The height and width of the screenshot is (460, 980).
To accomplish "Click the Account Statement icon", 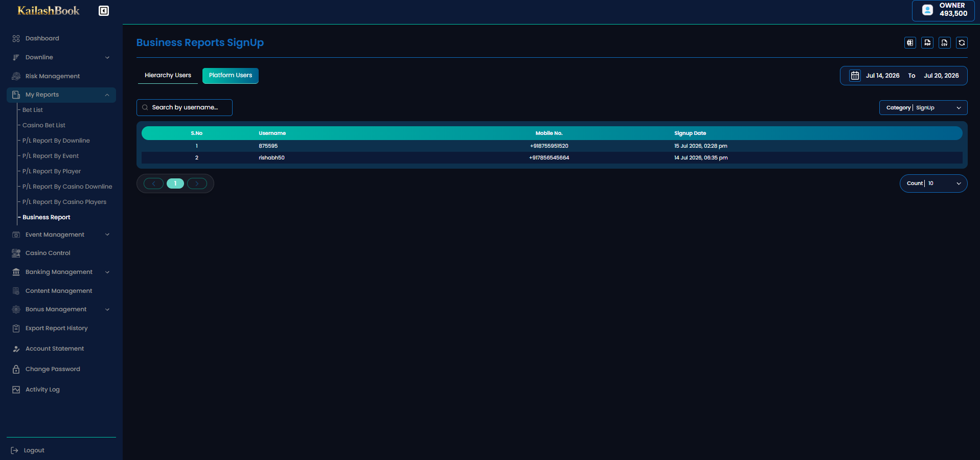I will coord(16,349).
